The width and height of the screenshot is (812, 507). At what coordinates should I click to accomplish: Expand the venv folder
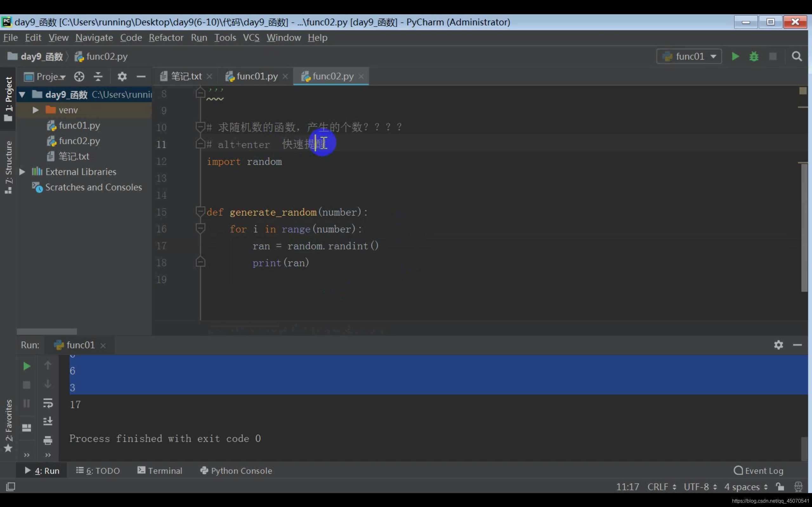click(35, 110)
